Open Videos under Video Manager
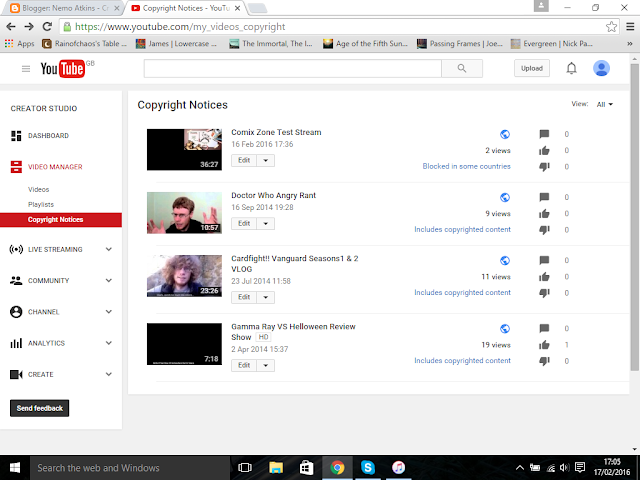The width and height of the screenshot is (640, 480). coord(38,189)
